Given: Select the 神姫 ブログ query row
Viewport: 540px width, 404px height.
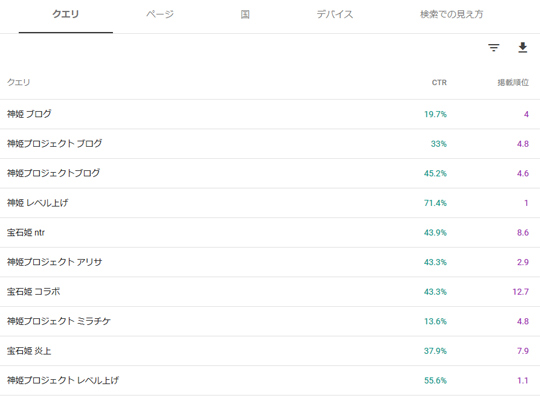Looking at the screenshot, I should point(270,114).
